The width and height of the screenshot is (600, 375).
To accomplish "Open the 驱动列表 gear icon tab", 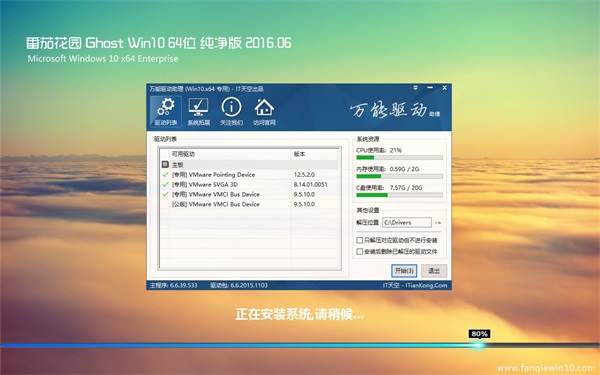I will 166,111.
